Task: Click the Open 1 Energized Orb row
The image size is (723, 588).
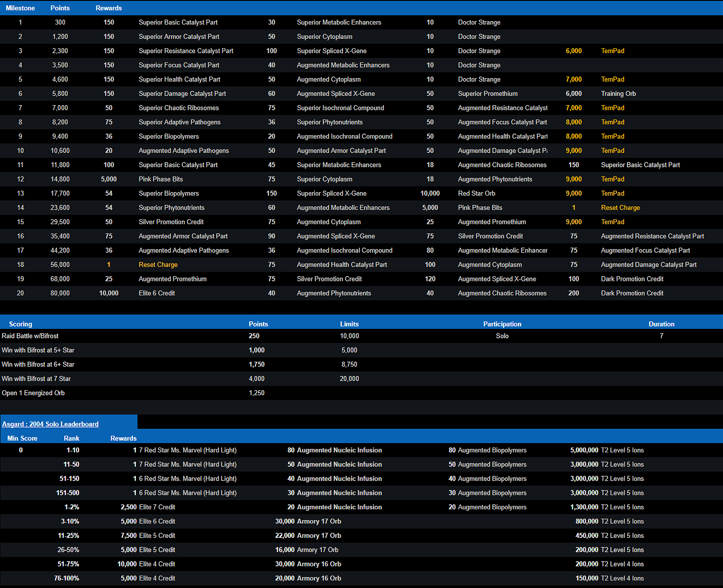Action: [x=33, y=393]
